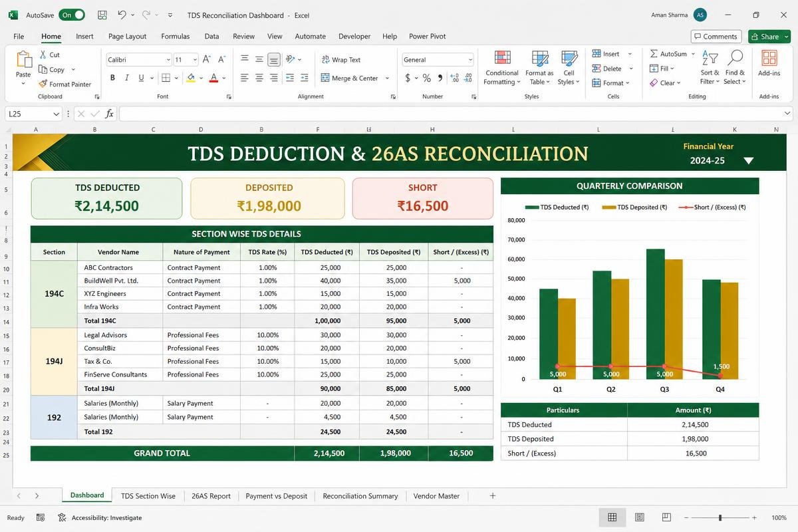Image resolution: width=798 pixels, height=532 pixels.
Task: Click the Copy icon
Action: (x=43, y=69)
